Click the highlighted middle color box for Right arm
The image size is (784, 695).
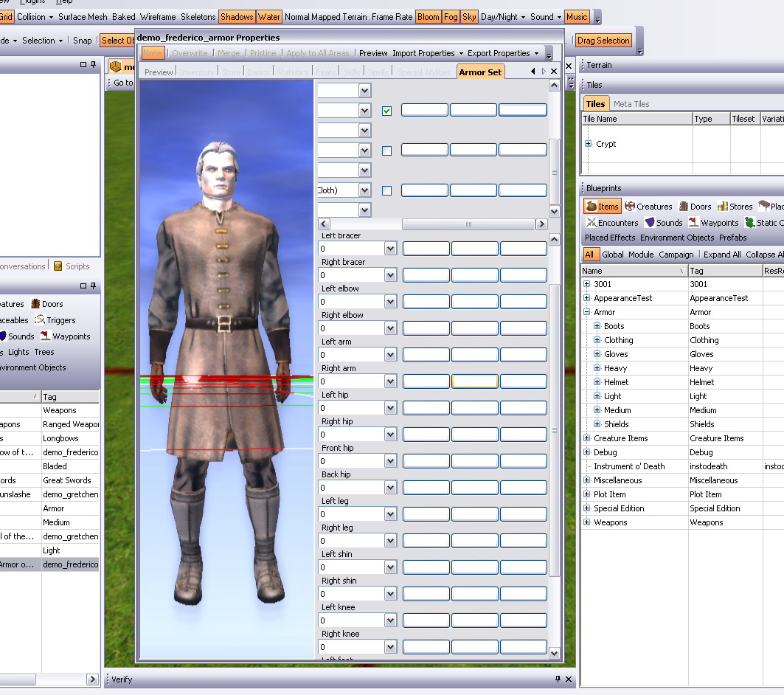point(475,381)
